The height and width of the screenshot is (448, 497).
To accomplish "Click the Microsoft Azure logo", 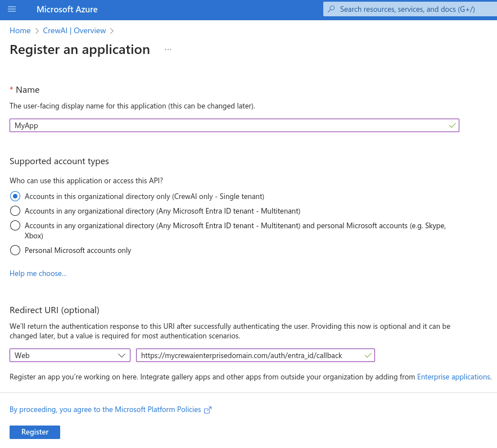I will pyautogui.click(x=66, y=9).
